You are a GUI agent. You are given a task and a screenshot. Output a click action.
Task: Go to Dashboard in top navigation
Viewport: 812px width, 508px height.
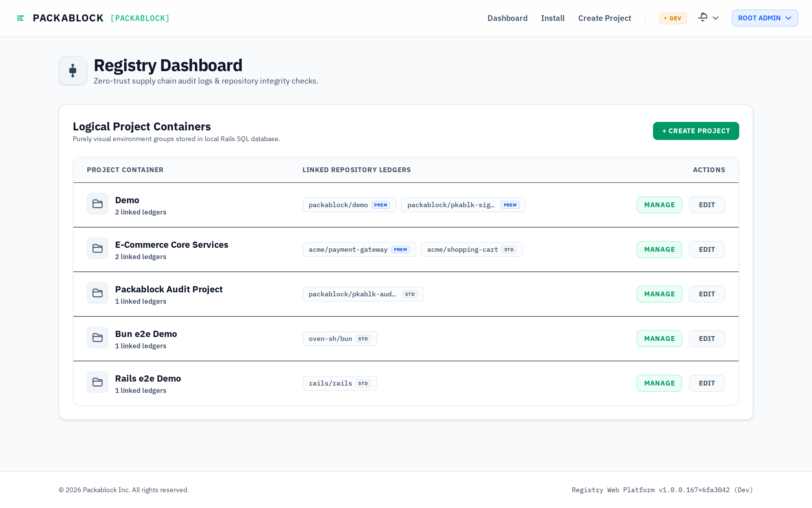pyautogui.click(x=507, y=18)
